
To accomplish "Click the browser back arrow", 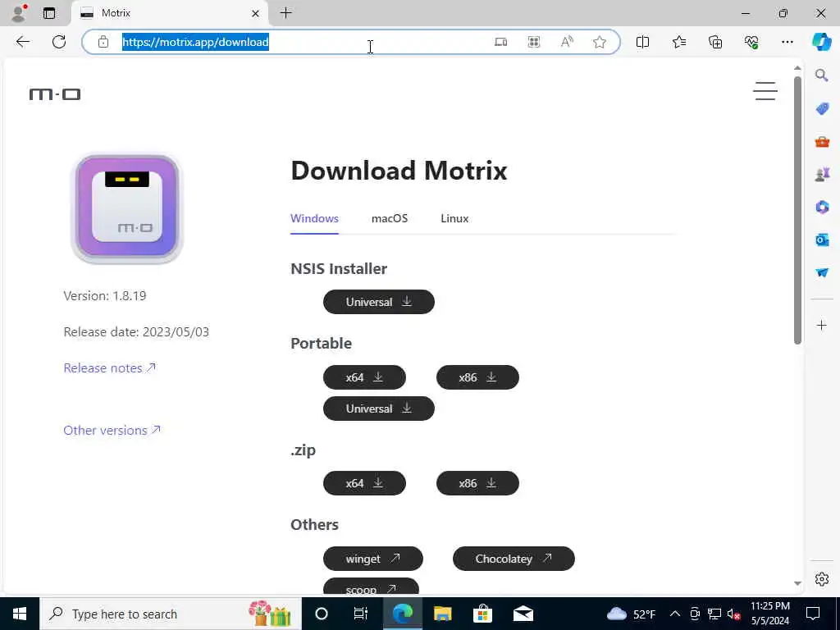I will (22, 42).
